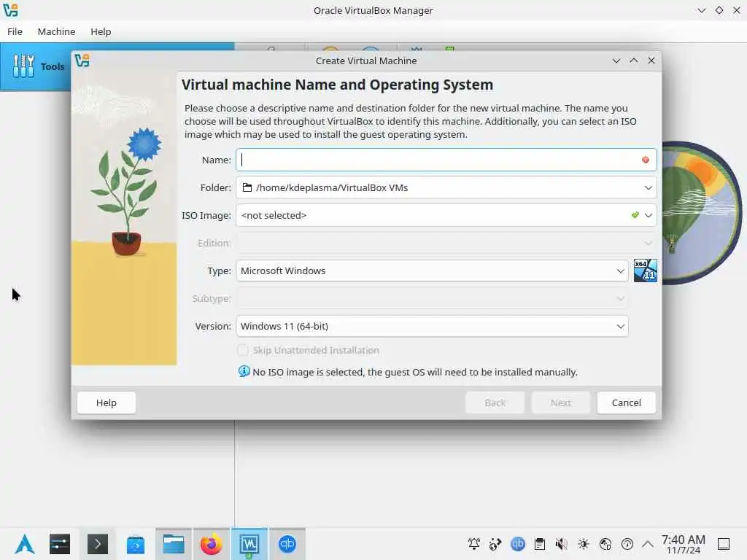Click the red invalid-name indicator icon
The height and width of the screenshot is (560, 747).
point(645,160)
